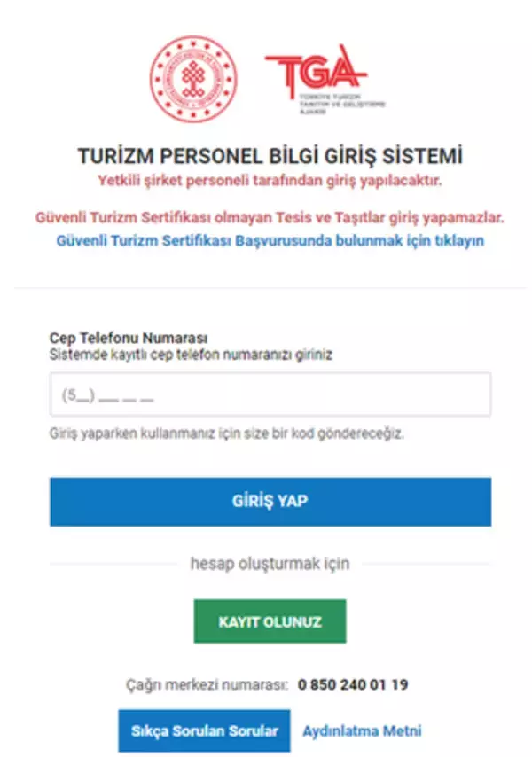Click the red circular ministry emblem
Viewport: 532px width, 757px height.
(x=193, y=79)
